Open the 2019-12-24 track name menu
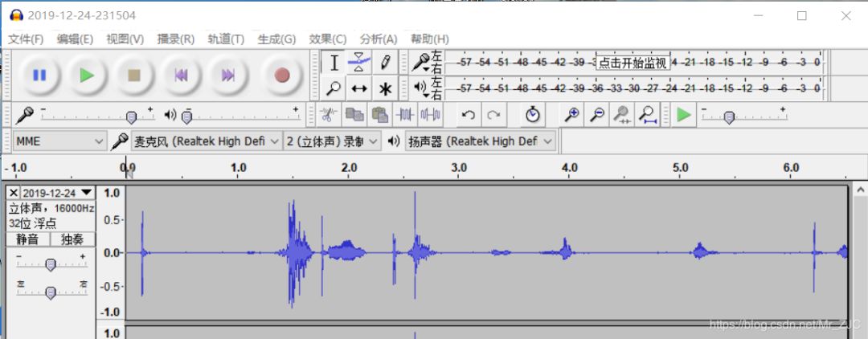The height and width of the screenshot is (339, 868). [x=57, y=193]
